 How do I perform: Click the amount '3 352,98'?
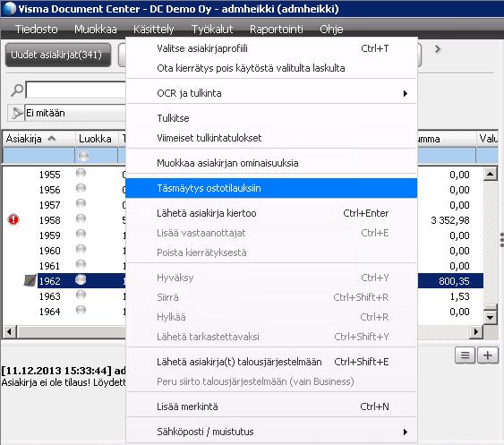(450, 220)
